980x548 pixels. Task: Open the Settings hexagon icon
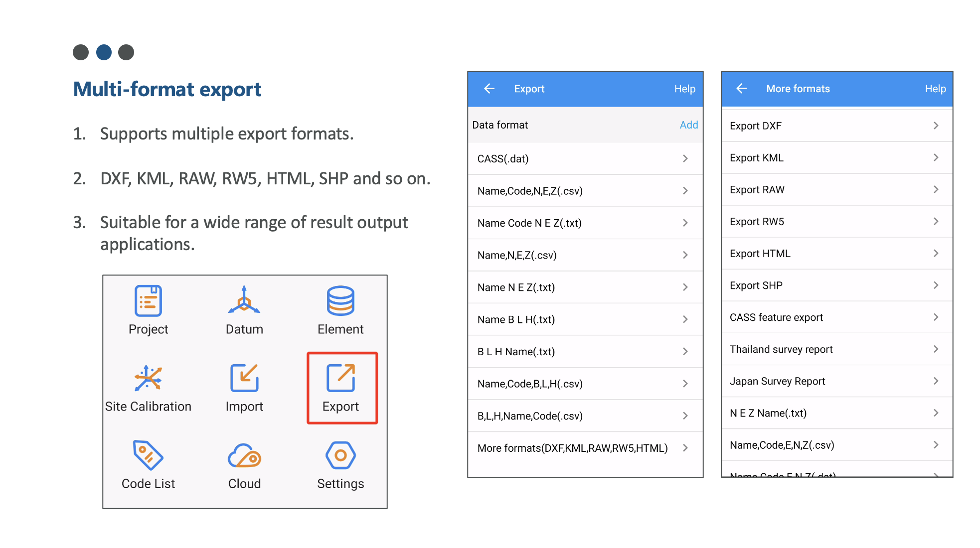point(340,455)
